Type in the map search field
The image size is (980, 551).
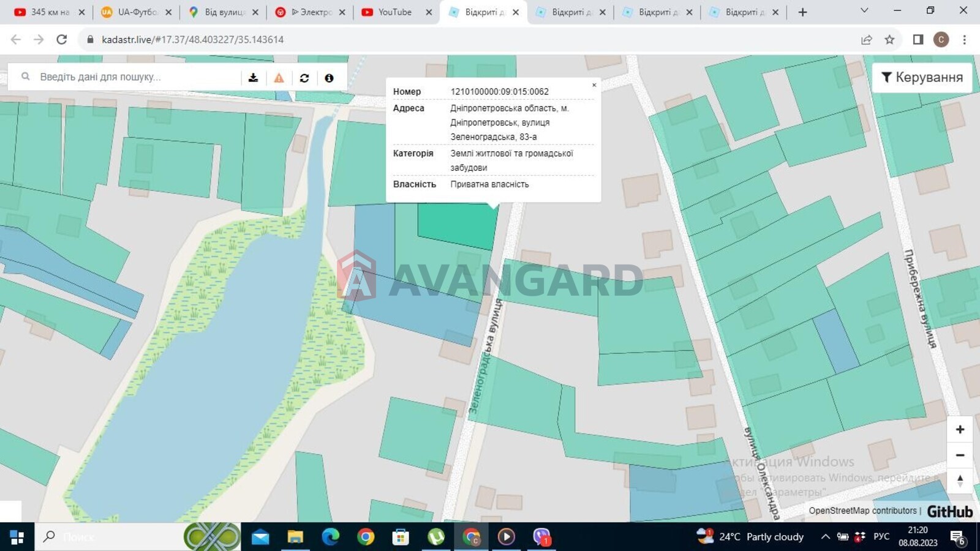point(135,77)
